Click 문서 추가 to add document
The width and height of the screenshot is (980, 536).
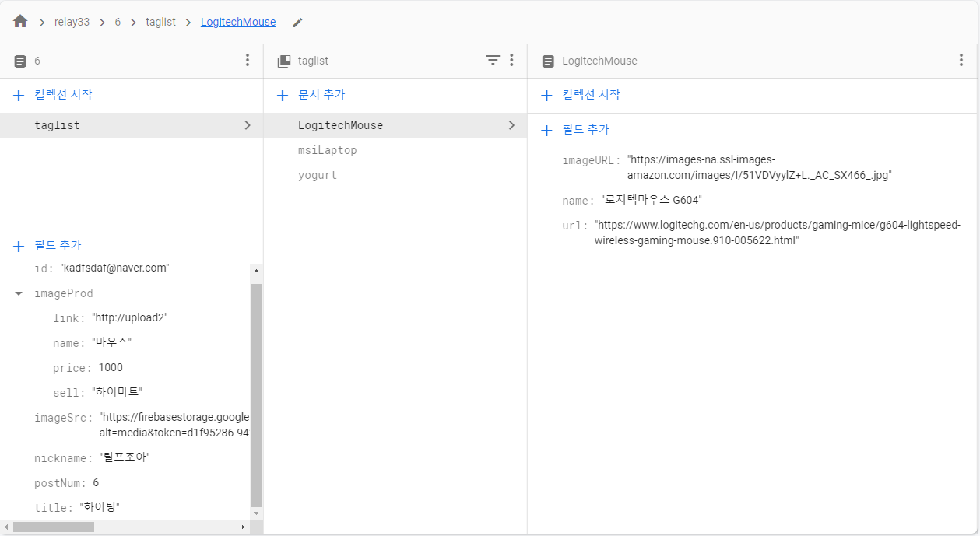(321, 95)
